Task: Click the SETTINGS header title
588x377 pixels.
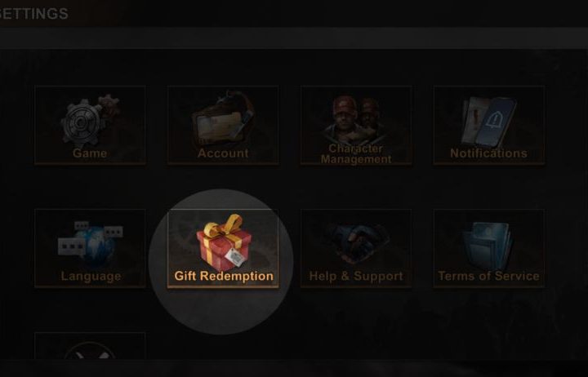Action: [33, 14]
